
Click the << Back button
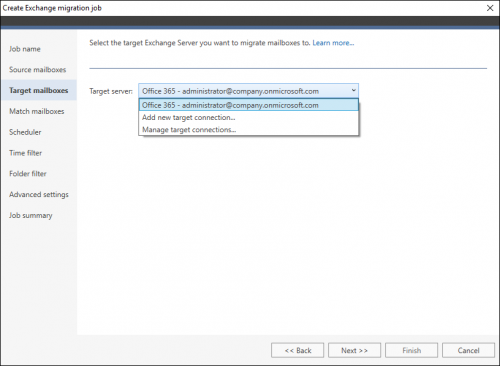[x=297, y=350]
